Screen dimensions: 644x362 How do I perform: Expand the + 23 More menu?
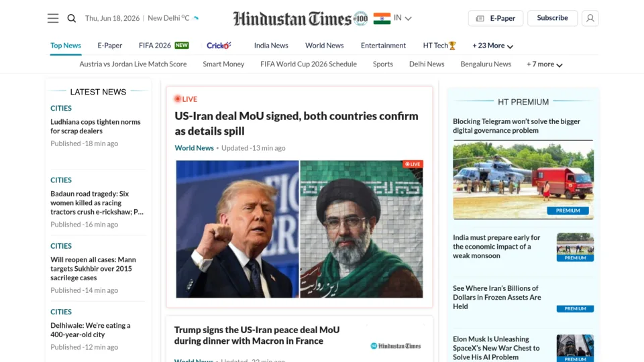492,46
